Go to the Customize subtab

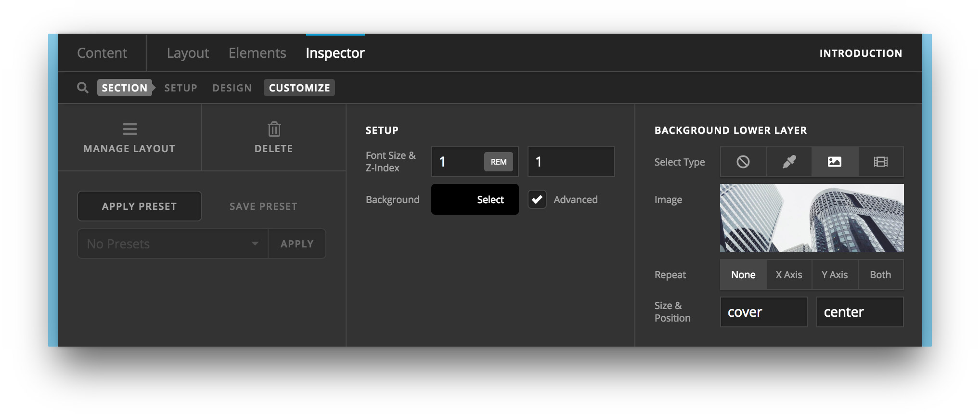299,88
